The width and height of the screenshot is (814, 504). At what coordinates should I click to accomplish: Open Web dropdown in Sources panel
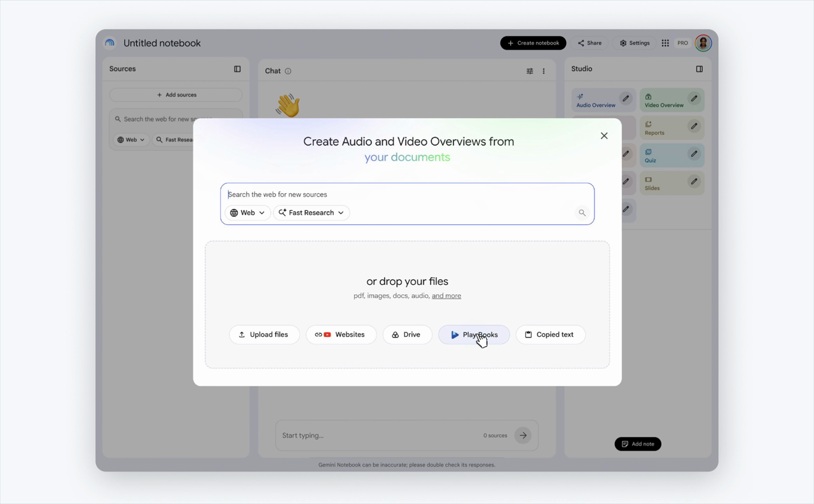(131, 140)
